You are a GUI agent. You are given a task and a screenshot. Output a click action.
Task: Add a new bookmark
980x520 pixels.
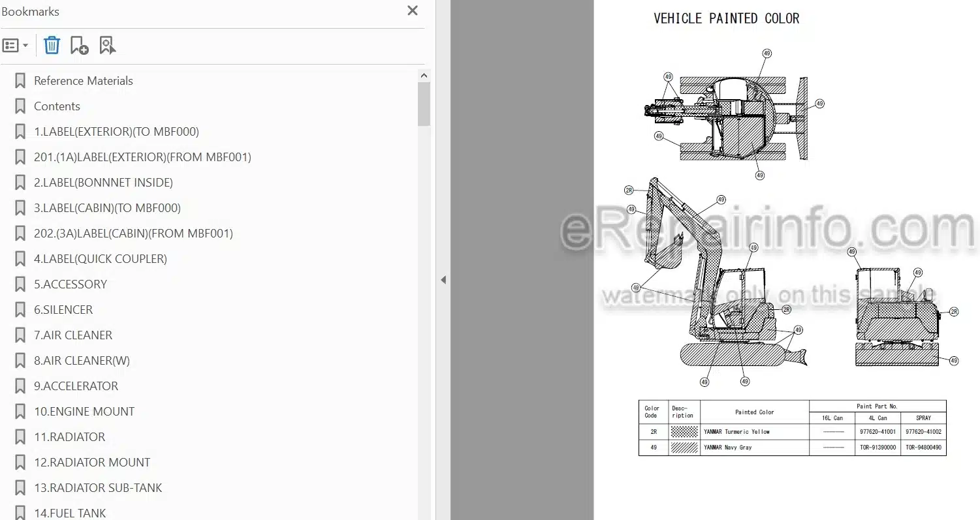click(x=80, y=46)
